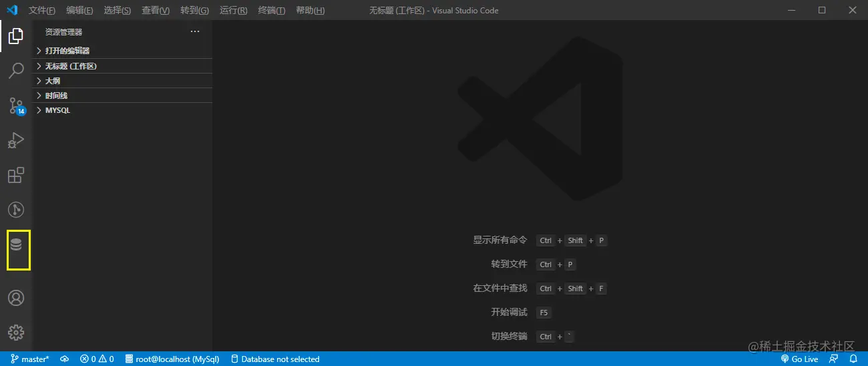Open the 选择(S) menu

click(x=118, y=11)
